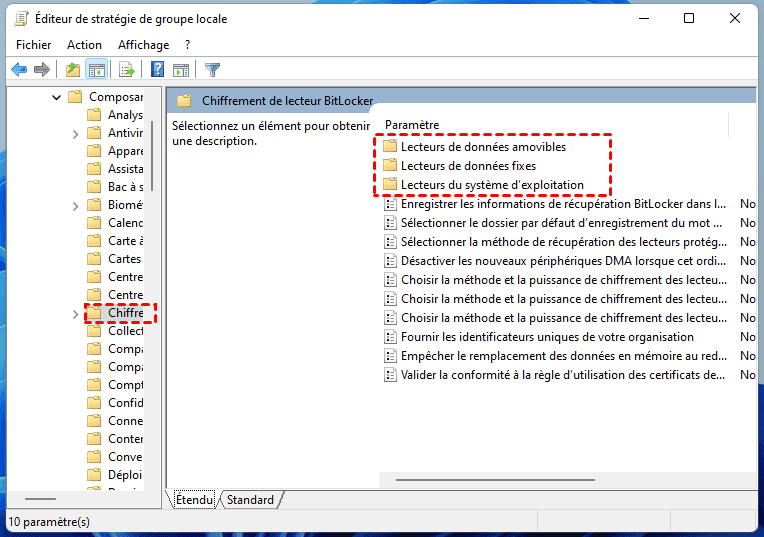Select the Analys folder in tree
The image size is (764, 537).
tap(115, 115)
